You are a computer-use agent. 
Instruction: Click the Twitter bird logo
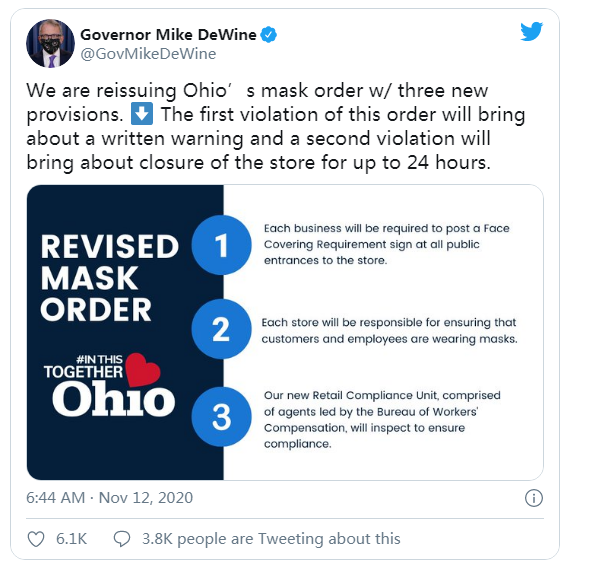531,31
